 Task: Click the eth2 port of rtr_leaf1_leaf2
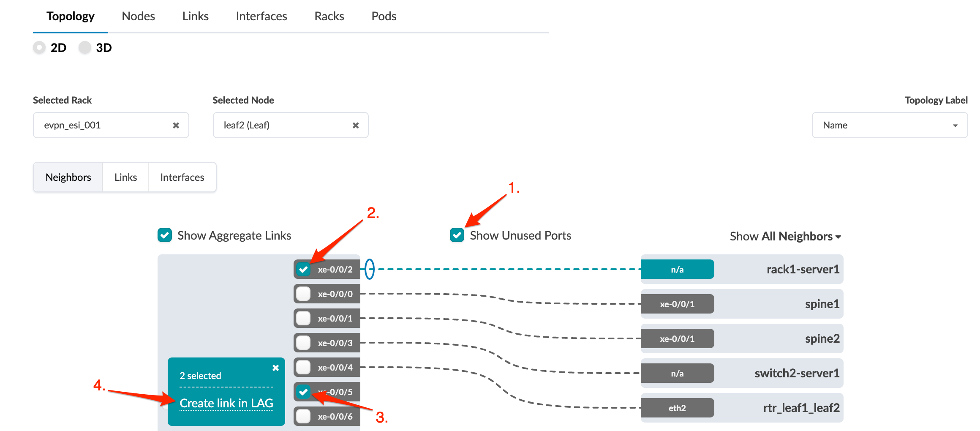677,408
